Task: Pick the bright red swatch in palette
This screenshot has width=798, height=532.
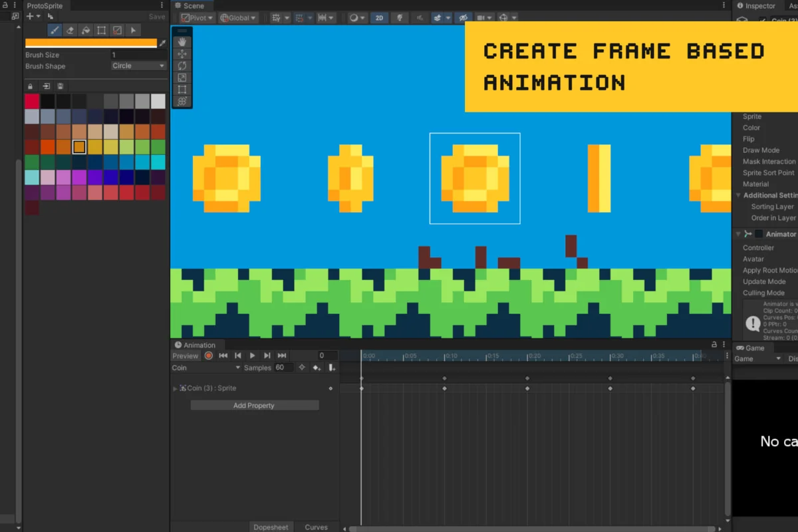Action: click(x=32, y=101)
